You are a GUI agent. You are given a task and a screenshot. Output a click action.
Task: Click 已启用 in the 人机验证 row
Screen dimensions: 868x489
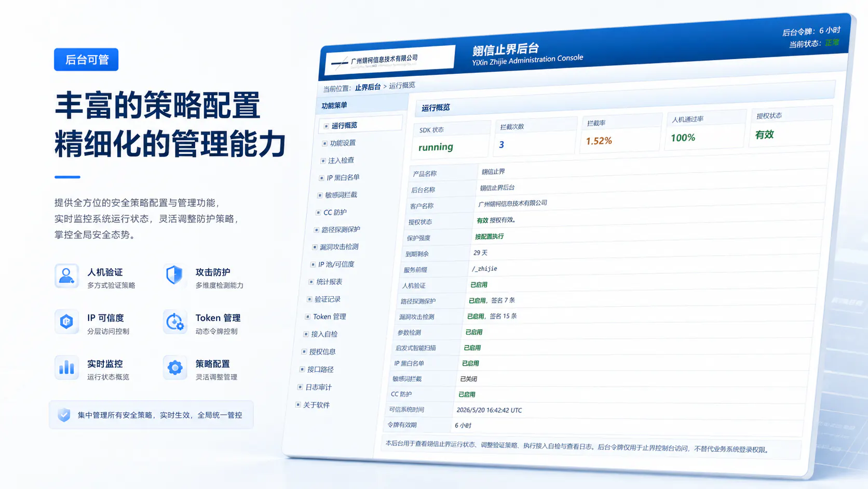[479, 285]
